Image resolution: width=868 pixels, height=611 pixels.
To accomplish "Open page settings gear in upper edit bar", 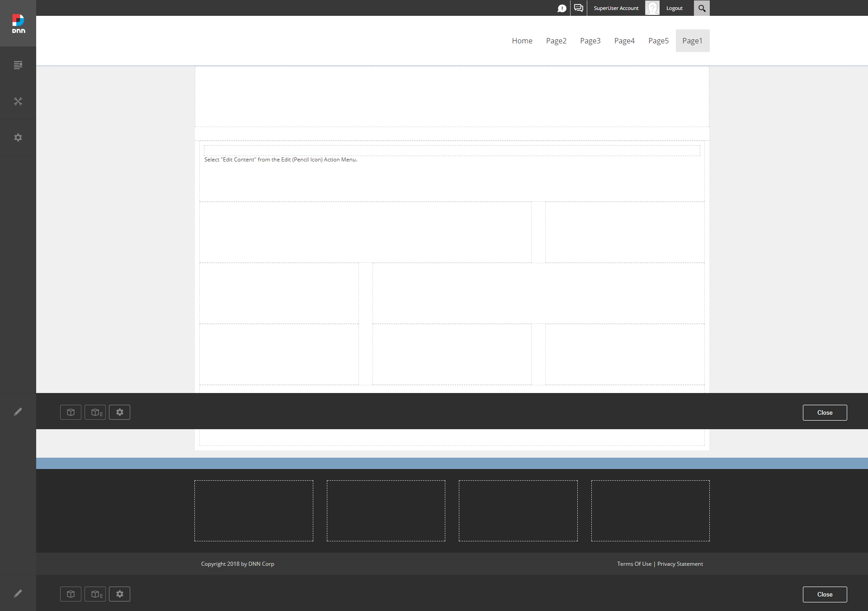I will pyautogui.click(x=119, y=412).
